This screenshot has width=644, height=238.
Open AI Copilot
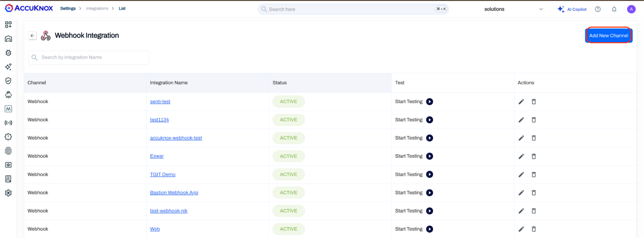pyautogui.click(x=572, y=9)
